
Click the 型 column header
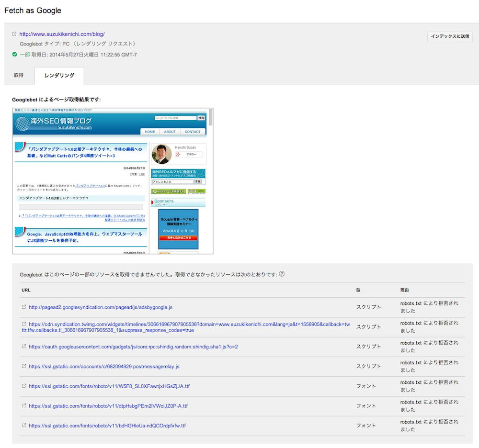pos(358,290)
